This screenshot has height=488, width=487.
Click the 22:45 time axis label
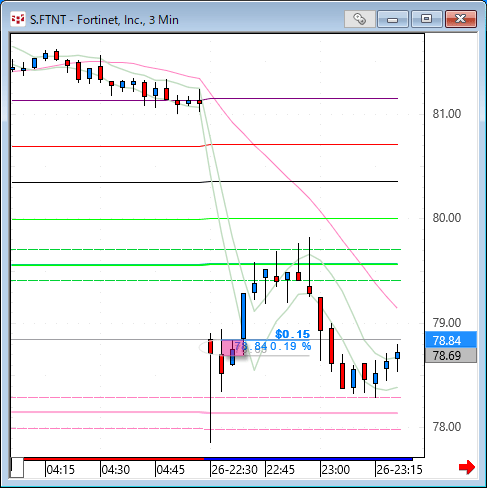coord(281,470)
